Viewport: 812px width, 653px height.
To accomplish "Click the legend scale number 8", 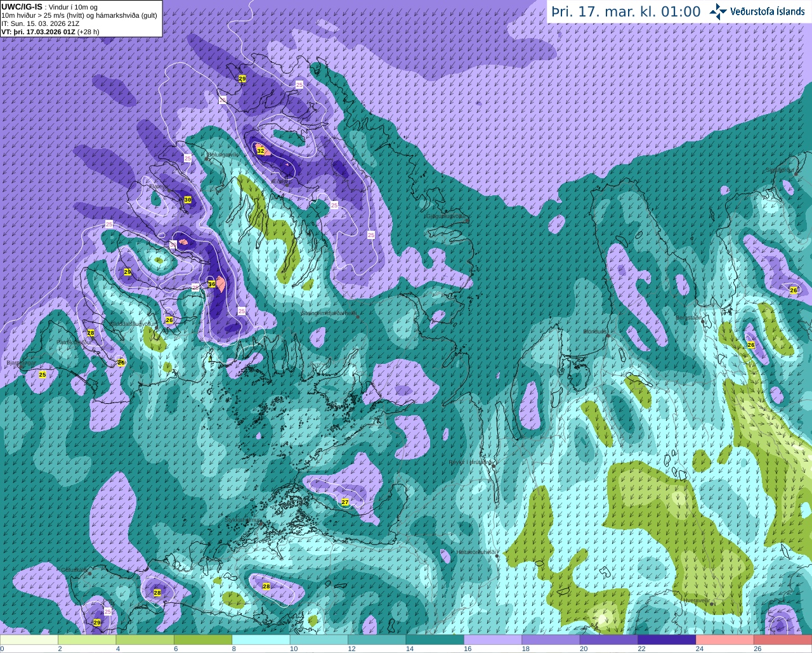I will coord(233,649).
